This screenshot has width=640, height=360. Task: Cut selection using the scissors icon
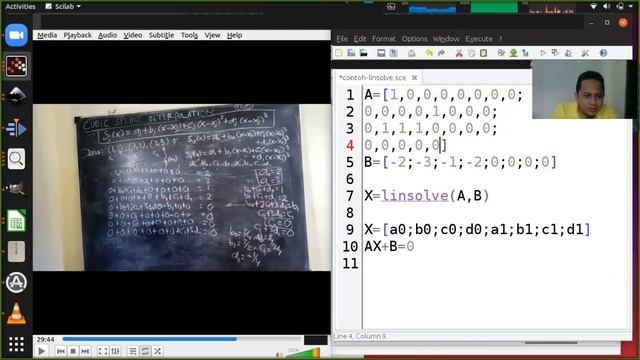[459, 53]
